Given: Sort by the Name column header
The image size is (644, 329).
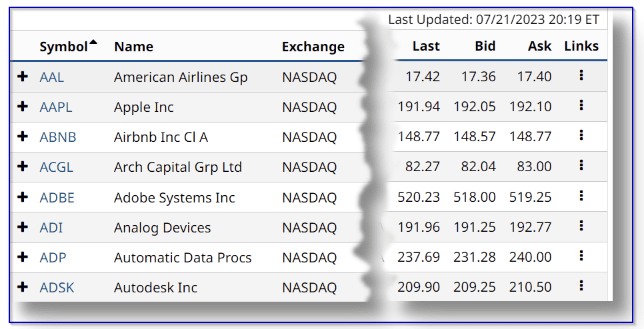Looking at the screenshot, I should point(133,47).
